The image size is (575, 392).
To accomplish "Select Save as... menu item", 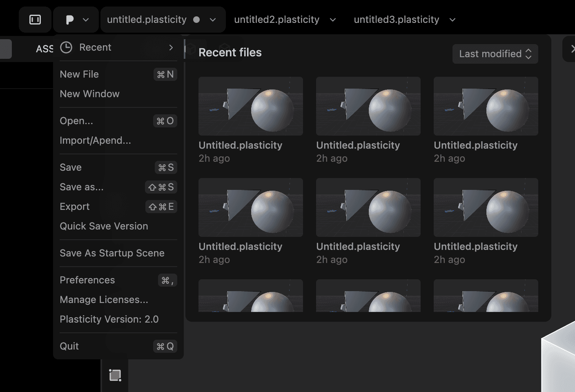I will 82,187.
